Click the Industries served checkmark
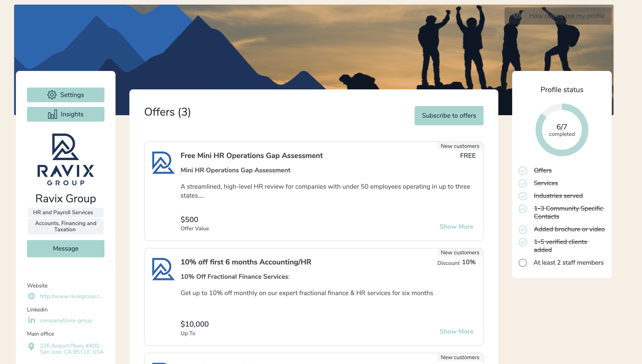Screen dimensions: 642x364 523,196
